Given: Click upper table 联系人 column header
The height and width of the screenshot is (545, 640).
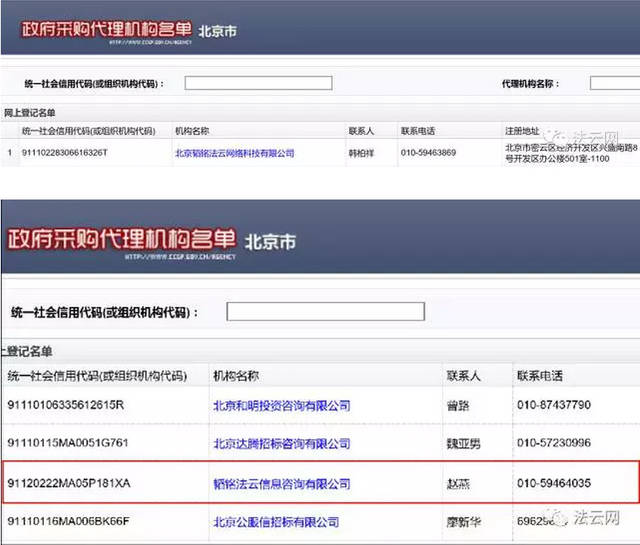Looking at the screenshot, I should [361, 131].
